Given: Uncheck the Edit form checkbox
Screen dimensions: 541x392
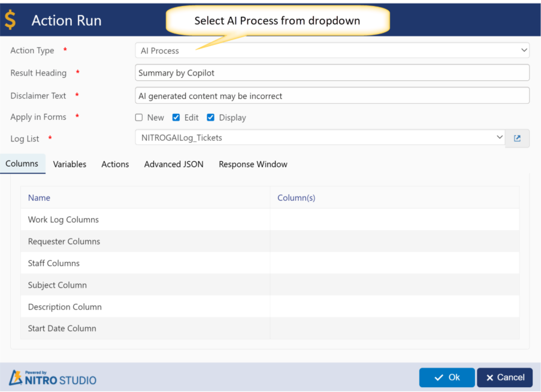Looking at the screenshot, I should click(176, 117).
